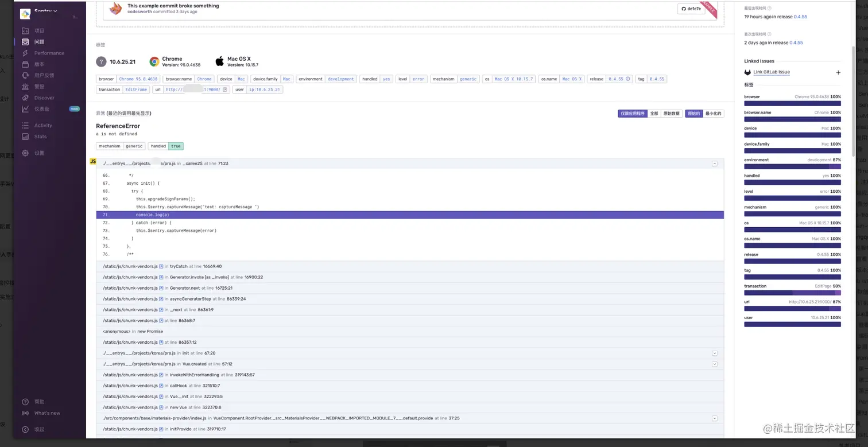The width and height of the screenshot is (868, 447).
Task: Click the url tag distribution bar
Action: coord(792,309)
